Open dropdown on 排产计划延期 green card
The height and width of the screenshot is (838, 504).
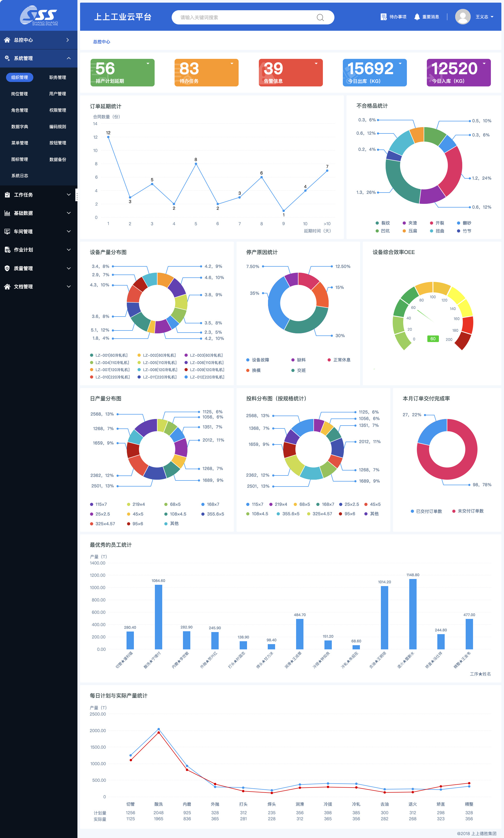[148, 64]
